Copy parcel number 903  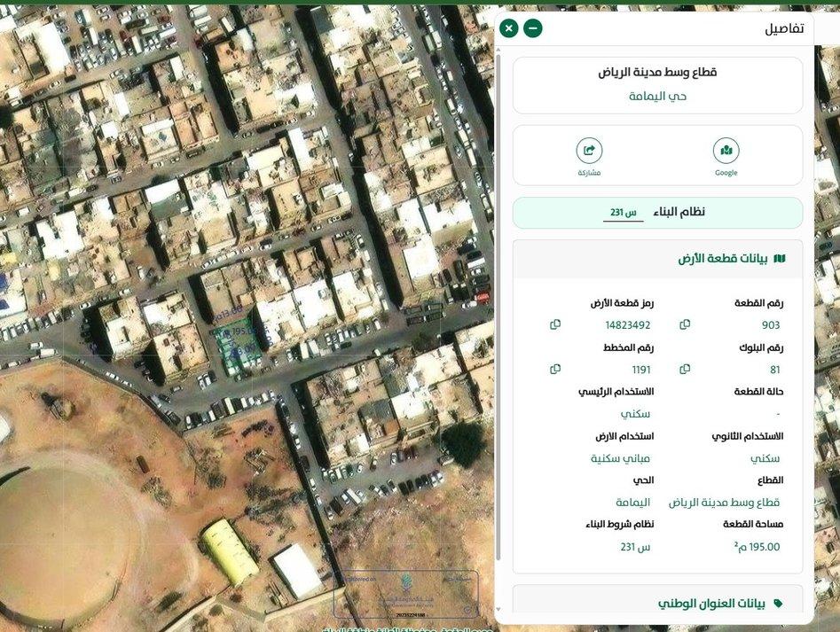(685, 324)
